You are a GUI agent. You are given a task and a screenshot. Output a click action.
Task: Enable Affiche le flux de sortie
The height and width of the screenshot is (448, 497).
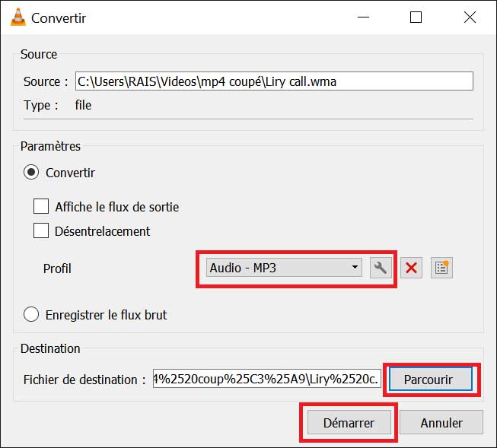tap(41, 206)
